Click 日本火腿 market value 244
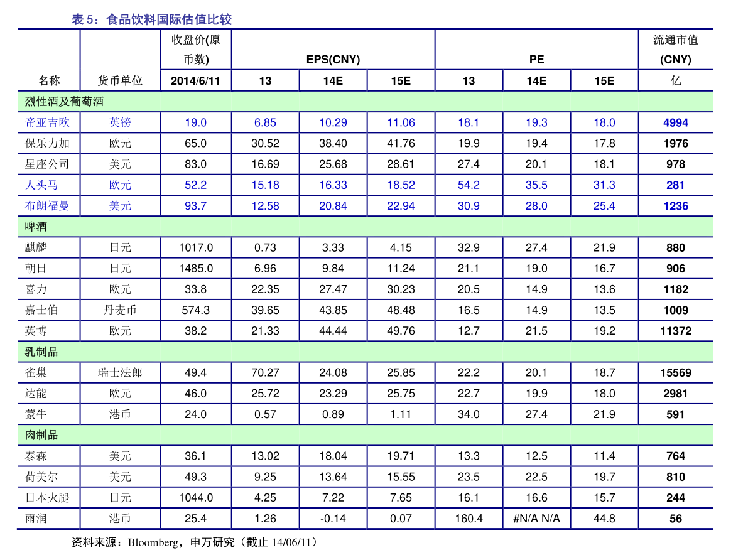Image resolution: width=748 pixels, height=560 pixels. (676, 497)
